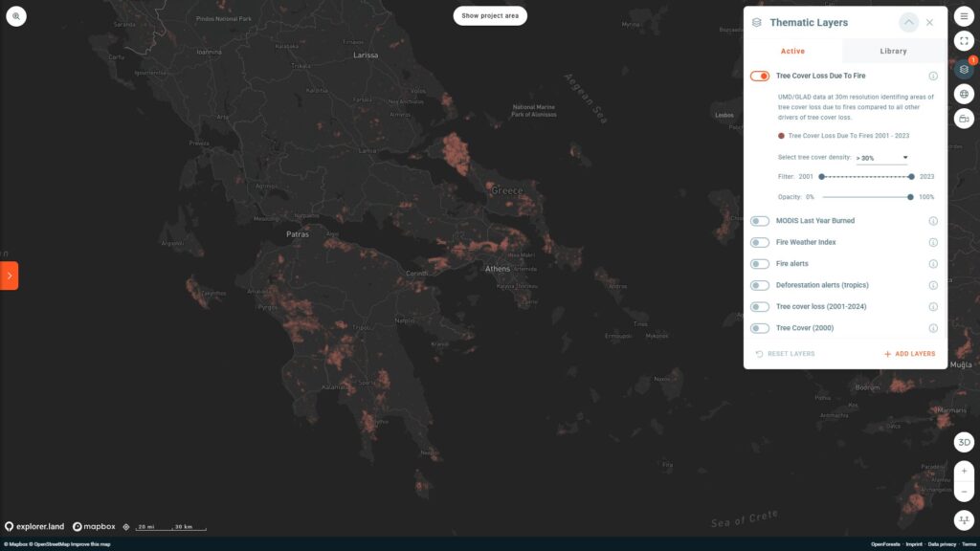Enable Tree cover loss (2001-2024) layer
Viewport: 980px width, 551px height.
pyautogui.click(x=759, y=307)
